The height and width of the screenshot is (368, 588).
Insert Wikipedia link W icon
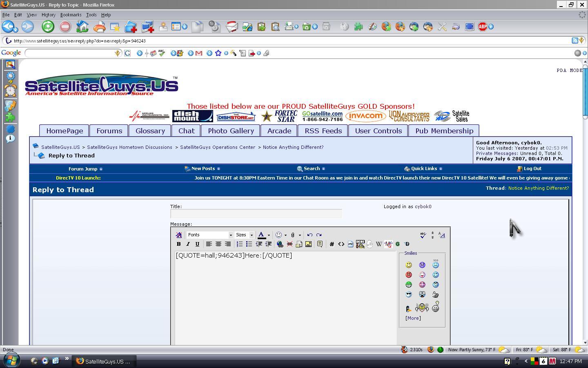pos(379,244)
